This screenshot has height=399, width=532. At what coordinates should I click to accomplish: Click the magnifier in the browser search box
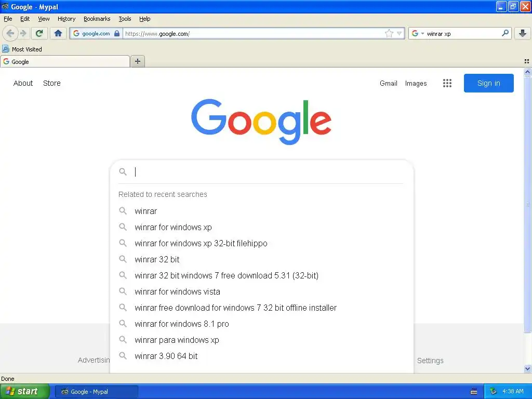505,33
